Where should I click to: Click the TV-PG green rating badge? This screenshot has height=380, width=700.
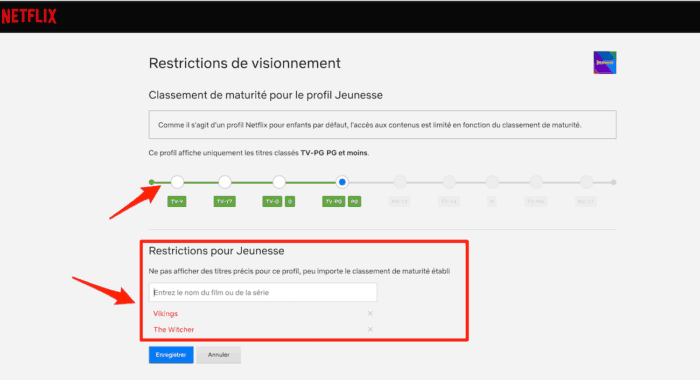point(333,202)
